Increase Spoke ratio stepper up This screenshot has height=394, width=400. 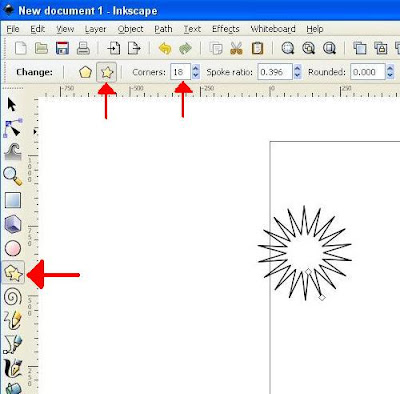(x=298, y=68)
